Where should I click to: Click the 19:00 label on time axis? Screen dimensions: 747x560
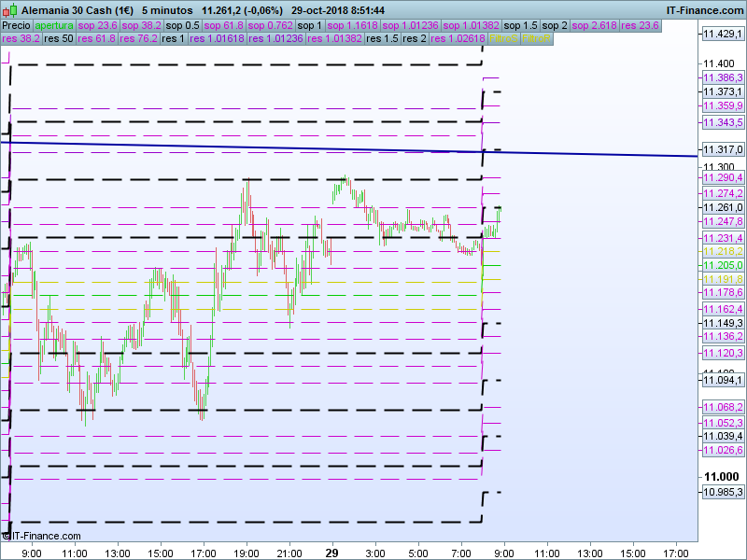coord(247,553)
